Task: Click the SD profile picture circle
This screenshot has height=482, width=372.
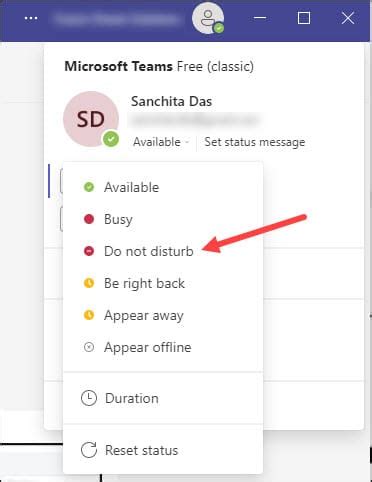Action: 91,119
